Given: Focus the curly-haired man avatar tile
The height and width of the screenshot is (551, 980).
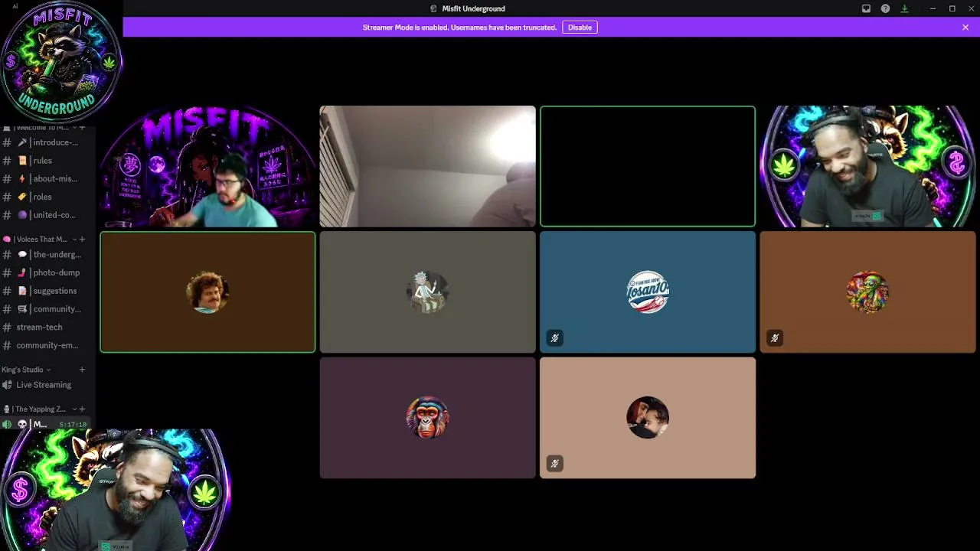Looking at the screenshot, I should pyautogui.click(x=207, y=292).
